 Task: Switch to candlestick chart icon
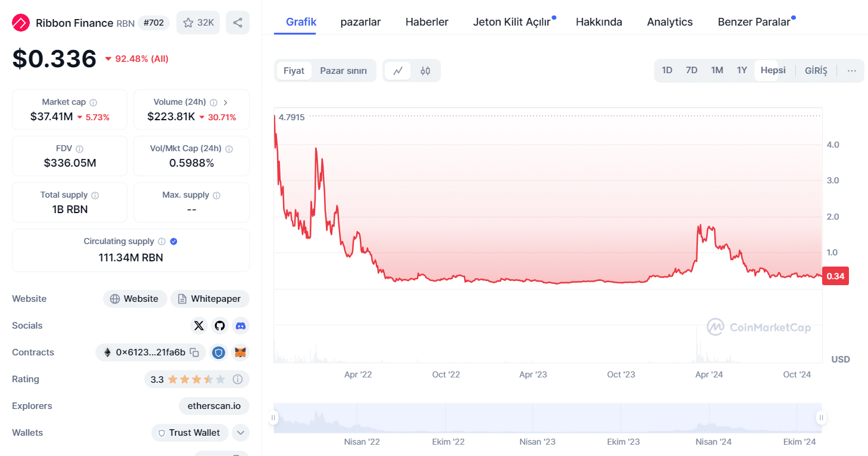[x=425, y=71]
